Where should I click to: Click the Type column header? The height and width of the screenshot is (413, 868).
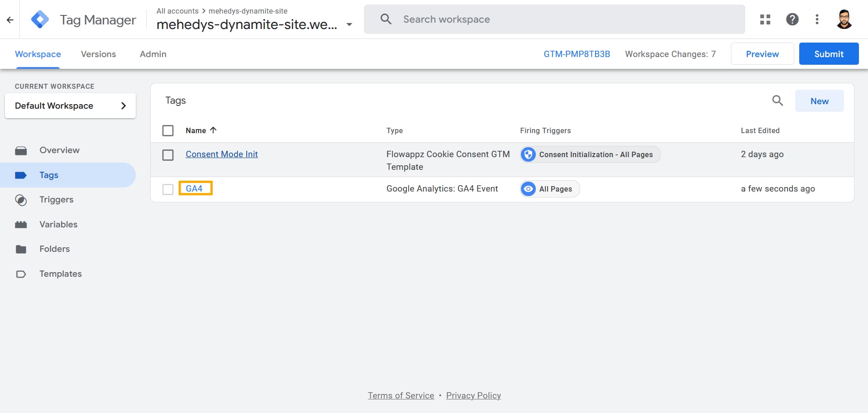395,130
